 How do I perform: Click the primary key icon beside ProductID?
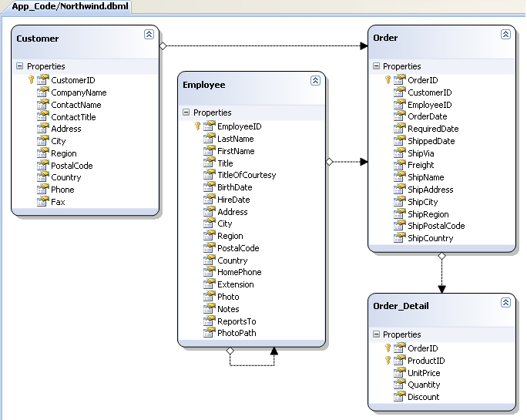[x=389, y=361]
